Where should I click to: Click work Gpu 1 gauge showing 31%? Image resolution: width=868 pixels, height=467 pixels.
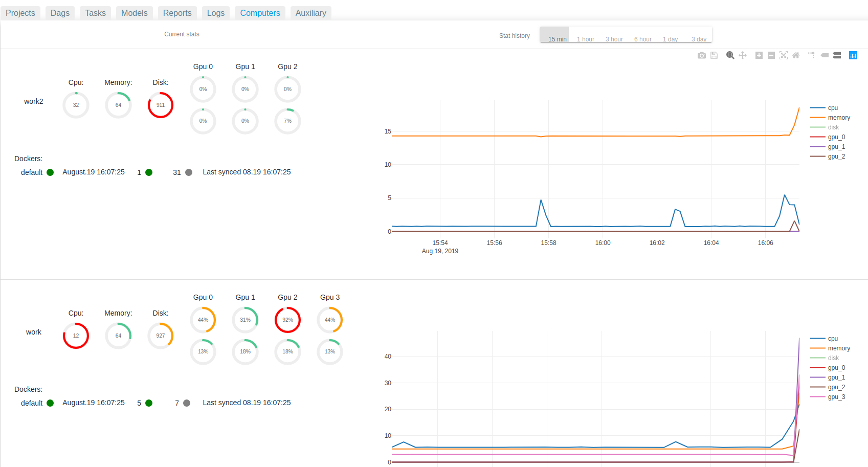pyautogui.click(x=245, y=320)
